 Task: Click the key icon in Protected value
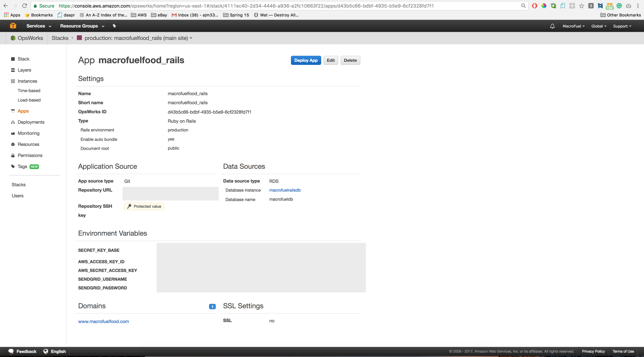pos(129,206)
